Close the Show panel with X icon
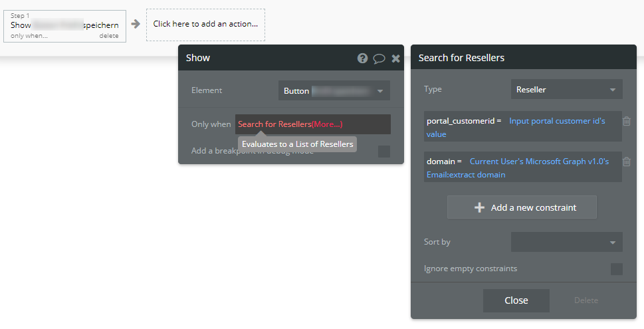Viewport: 644px width, 329px height. pos(396,58)
